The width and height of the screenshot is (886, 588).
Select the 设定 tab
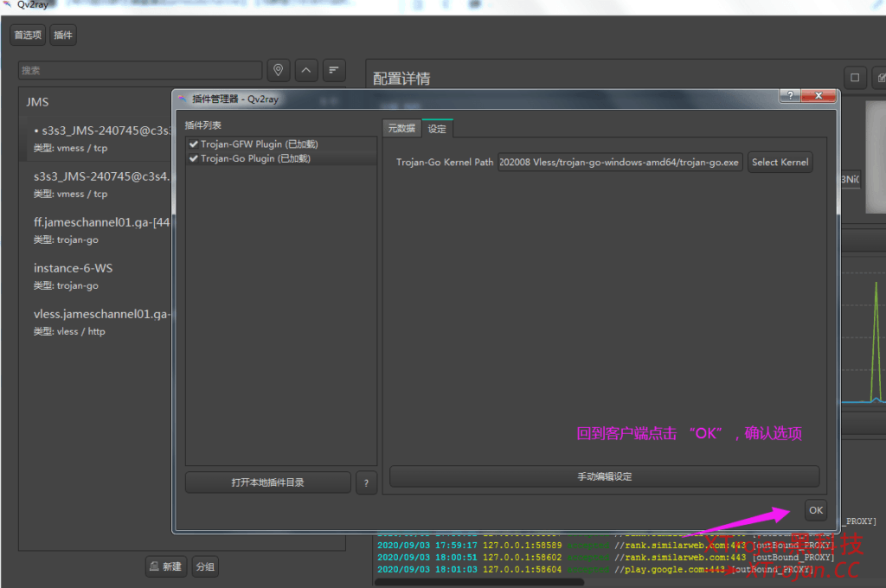(437, 128)
